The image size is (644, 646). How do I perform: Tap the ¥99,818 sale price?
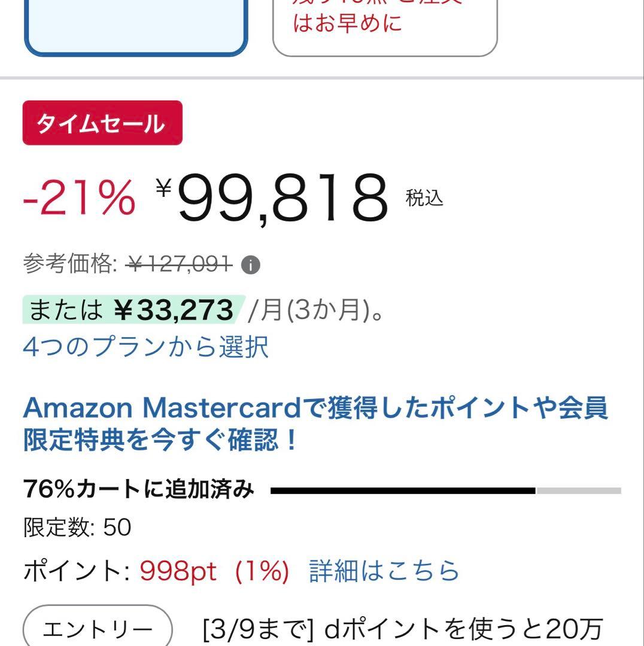coord(282,197)
